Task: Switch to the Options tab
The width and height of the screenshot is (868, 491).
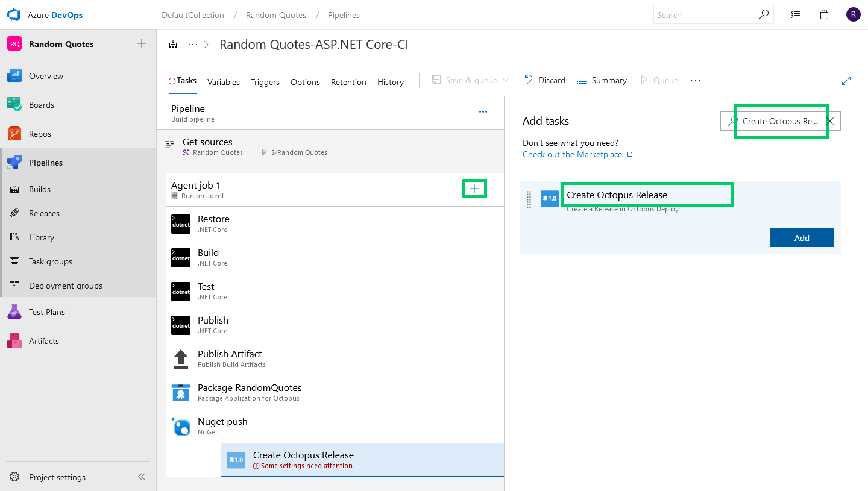Action: pyautogui.click(x=305, y=82)
